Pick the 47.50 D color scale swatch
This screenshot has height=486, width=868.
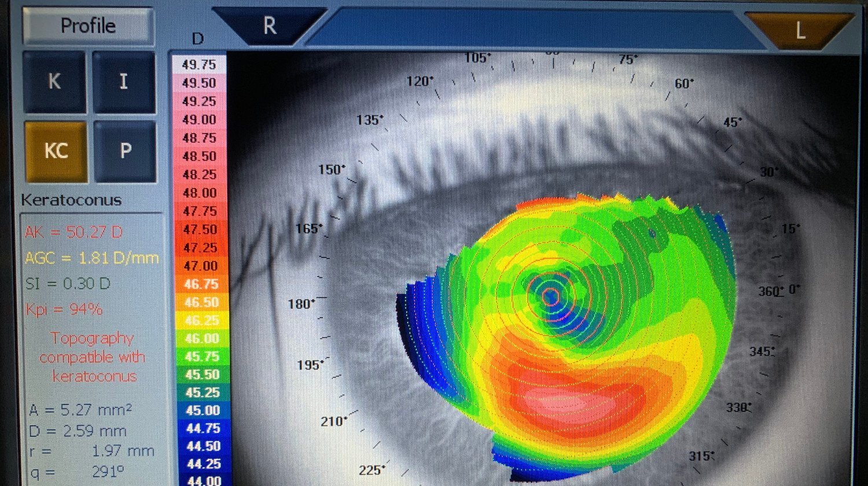(199, 230)
